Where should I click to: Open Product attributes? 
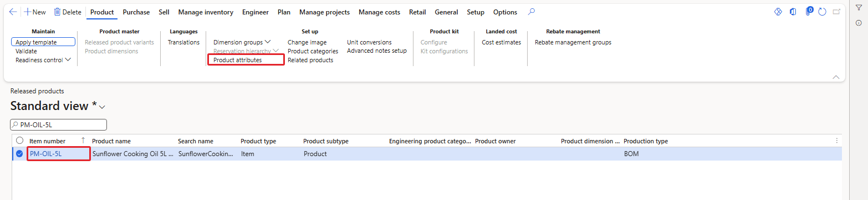point(238,60)
